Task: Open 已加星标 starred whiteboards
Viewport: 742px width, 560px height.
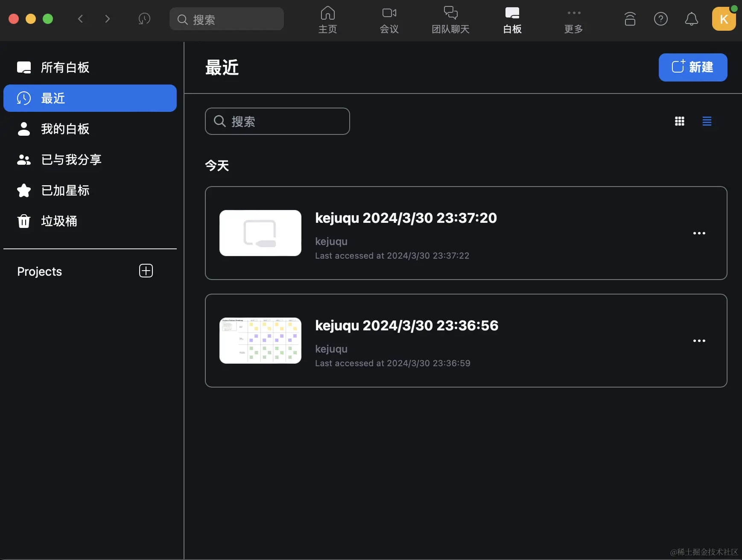Action: tap(90, 190)
